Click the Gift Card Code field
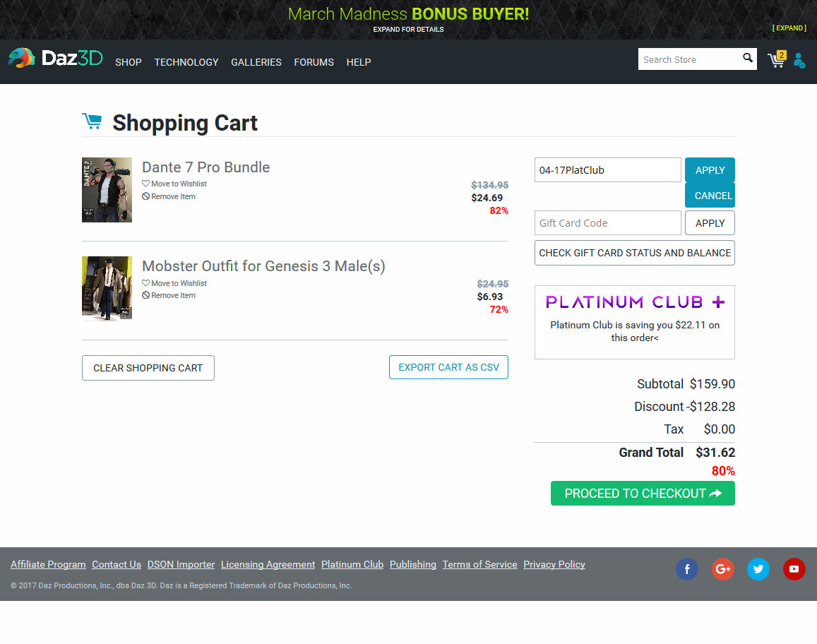This screenshot has width=817, height=644. 607,223
